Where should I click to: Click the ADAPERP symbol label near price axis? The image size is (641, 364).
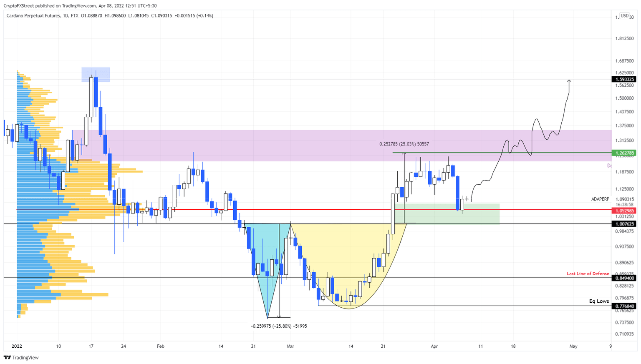click(x=601, y=199)
